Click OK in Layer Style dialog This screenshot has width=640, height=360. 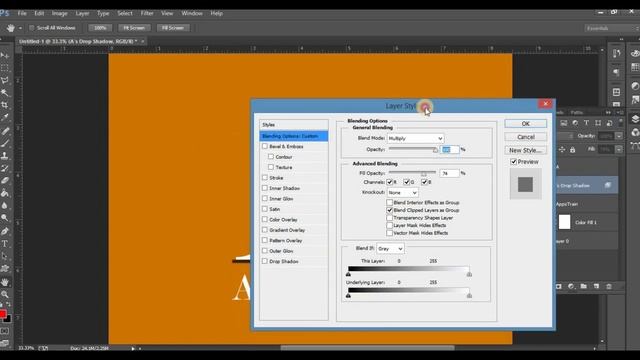[525, 123]
